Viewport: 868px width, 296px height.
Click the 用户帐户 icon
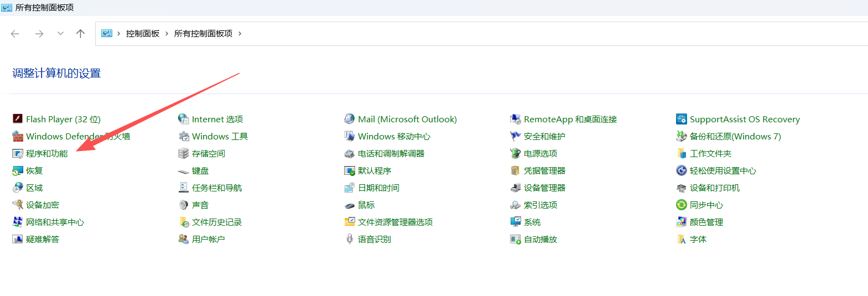184,239
